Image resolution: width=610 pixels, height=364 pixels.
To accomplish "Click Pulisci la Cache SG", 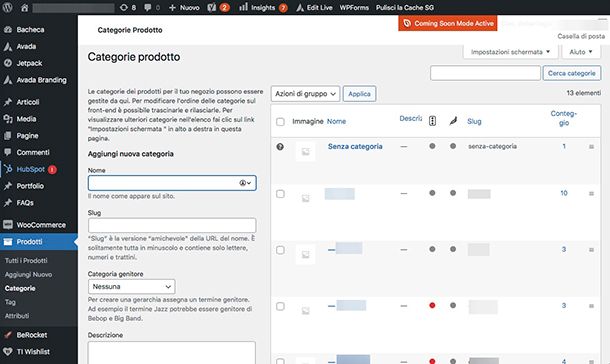I will point(405,7).
